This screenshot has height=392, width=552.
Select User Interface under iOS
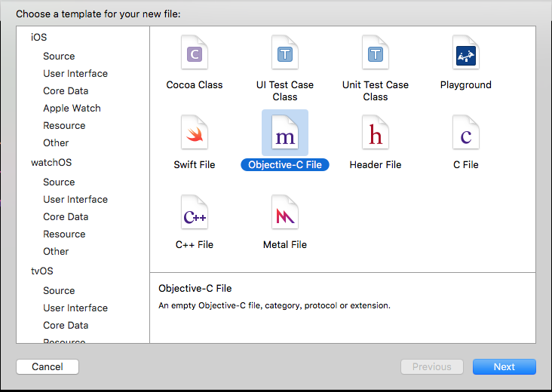pos(75,74)
